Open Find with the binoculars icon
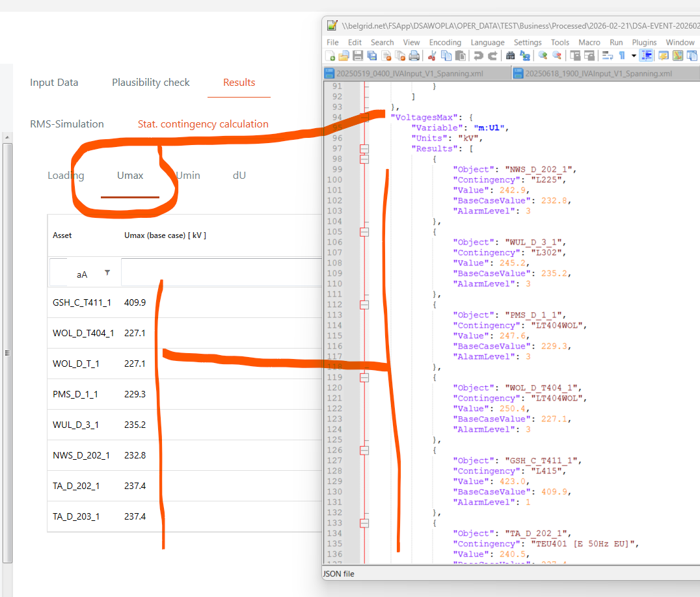Image resolution: width=700 pixels, height=597 pixels. [x=511, y=56]
